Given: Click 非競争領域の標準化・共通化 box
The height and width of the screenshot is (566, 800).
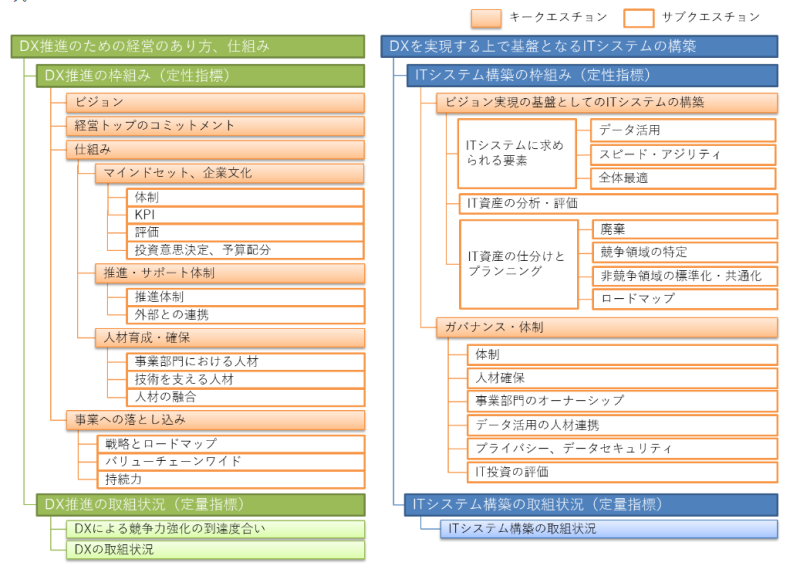Looking at the screenshot, I should click(x=683, y=275).
